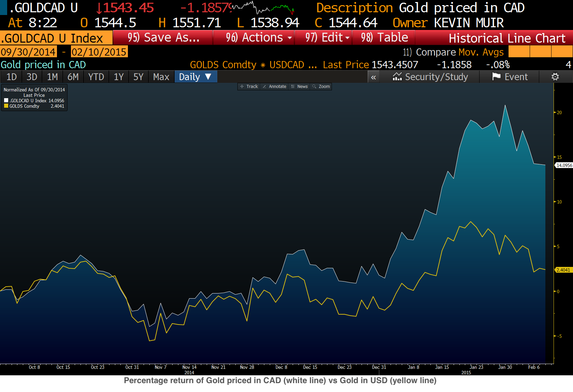Screen dimensions: 573x392
Task: Select the 6M range tab
Action: 73,77
